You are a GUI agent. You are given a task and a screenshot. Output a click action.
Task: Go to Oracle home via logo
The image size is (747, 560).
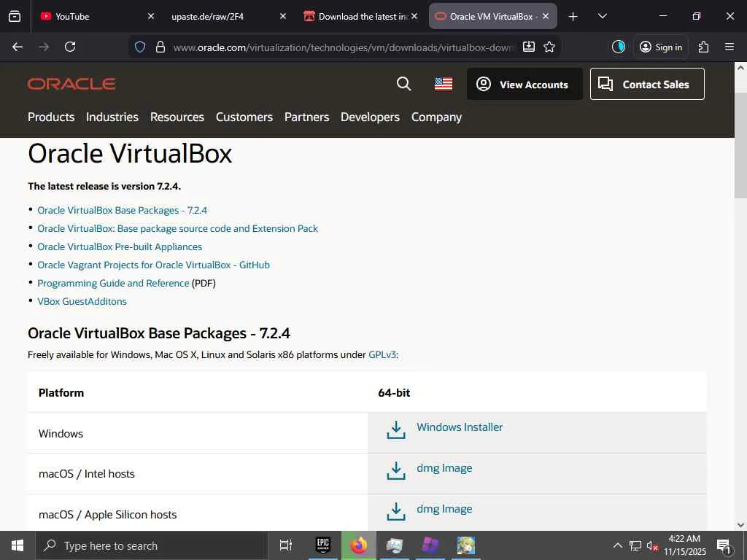click(x=71, y=84)
